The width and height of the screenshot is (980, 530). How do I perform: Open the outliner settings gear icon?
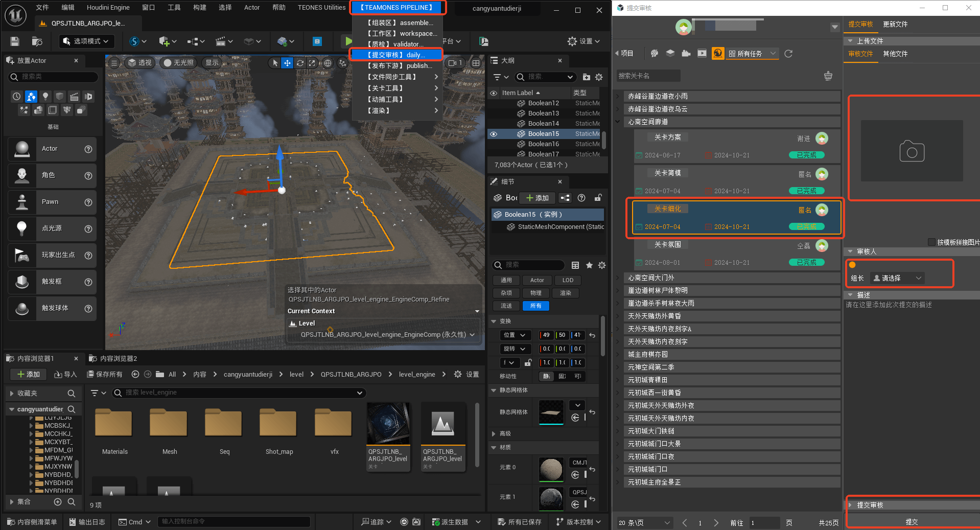click(599, 77)
